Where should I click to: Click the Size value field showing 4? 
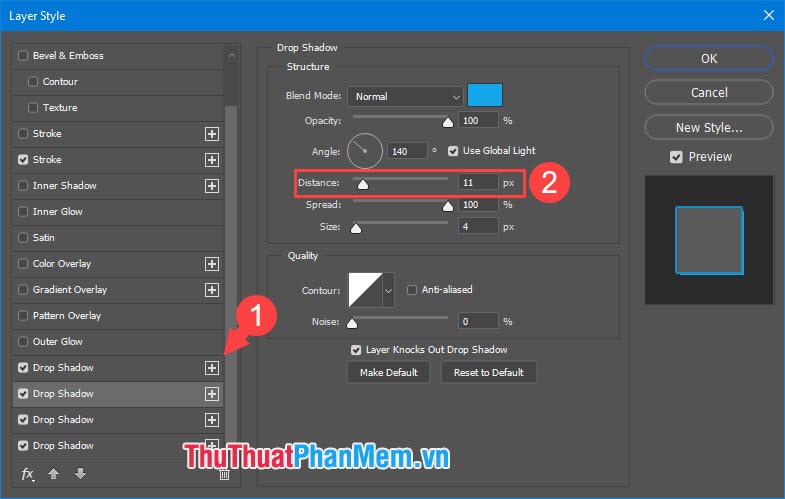(x=478, y=227)
